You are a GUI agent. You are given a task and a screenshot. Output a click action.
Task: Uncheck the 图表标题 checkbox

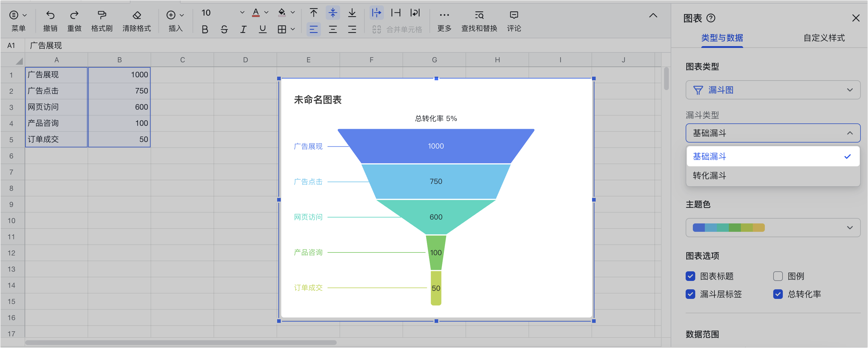tap(690, 276)
